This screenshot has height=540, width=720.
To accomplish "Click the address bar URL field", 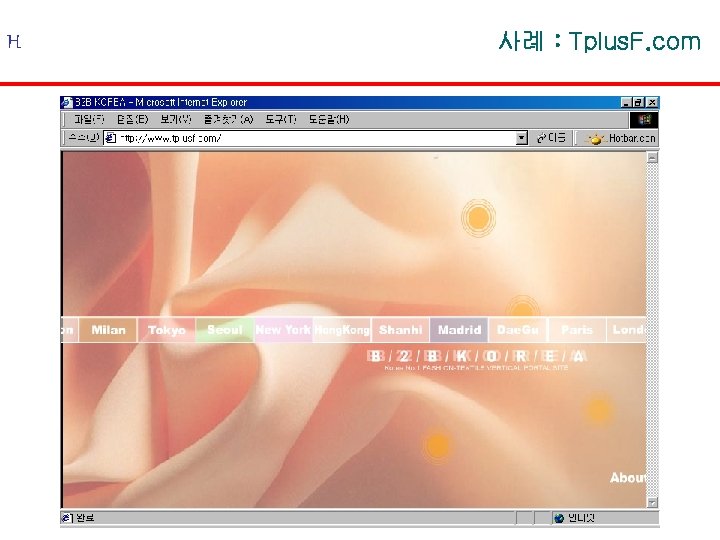I will pyautogui.click(x=316, y=138).
